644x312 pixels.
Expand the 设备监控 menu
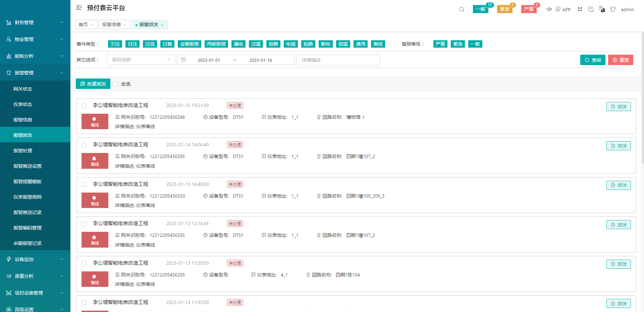pyautogui.click(x=62, y=259)
